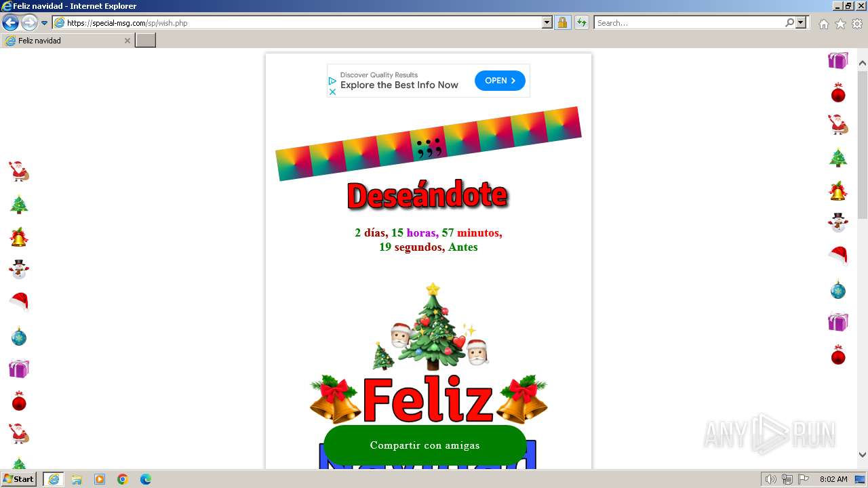Open search provider dropdown arrow

(802, 23)
